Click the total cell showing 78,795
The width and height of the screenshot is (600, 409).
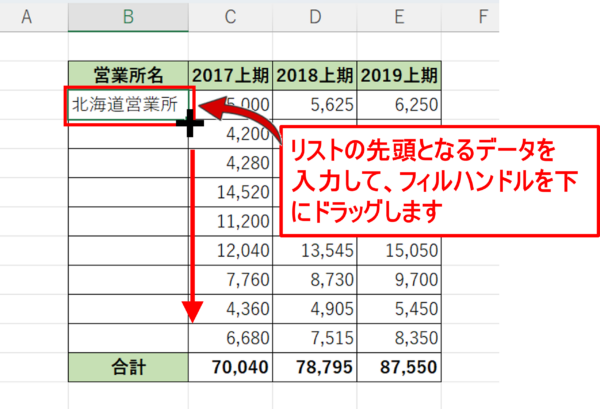[x=315, y=367]
